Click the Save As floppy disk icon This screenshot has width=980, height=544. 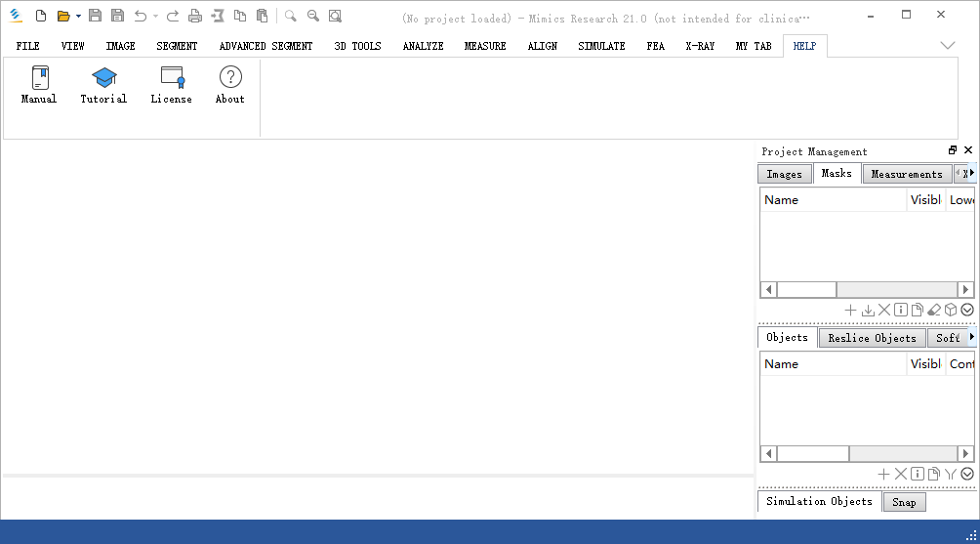click(117, 16)
